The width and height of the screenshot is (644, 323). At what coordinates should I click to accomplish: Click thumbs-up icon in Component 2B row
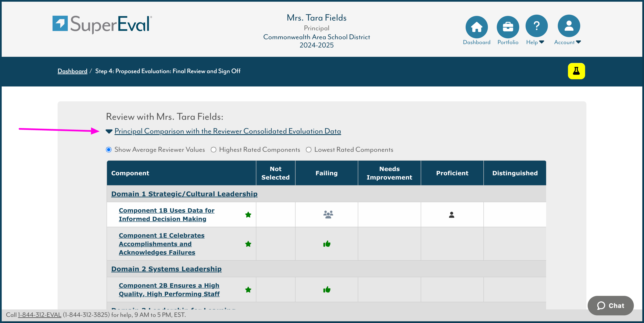pos(327,290)
